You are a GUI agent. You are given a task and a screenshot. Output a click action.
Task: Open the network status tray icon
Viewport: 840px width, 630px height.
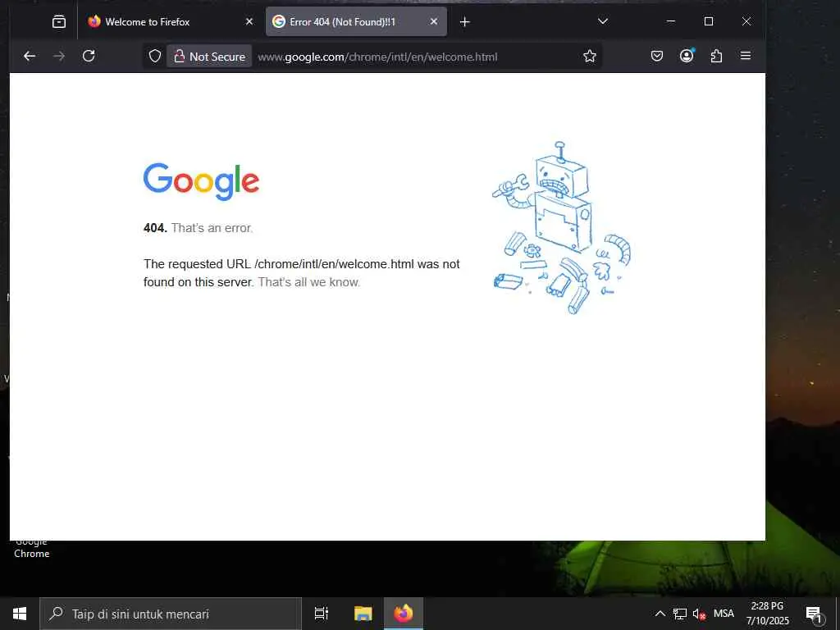680,614
